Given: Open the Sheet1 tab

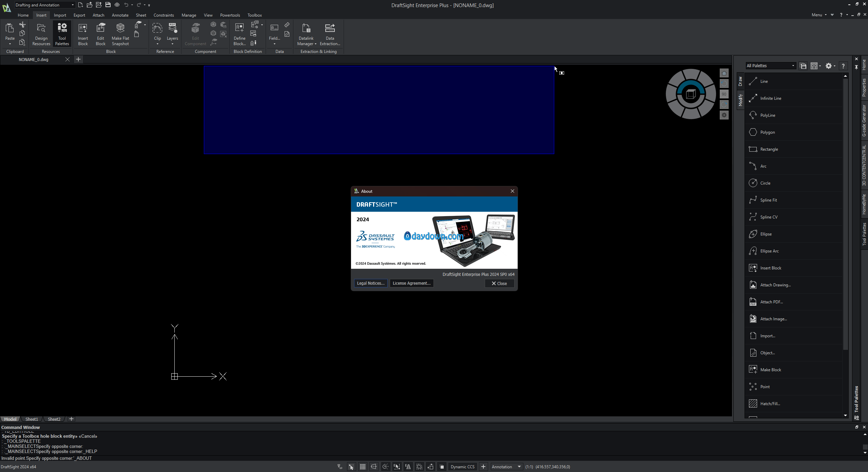Looking at the screenshot, I should 32,419.
